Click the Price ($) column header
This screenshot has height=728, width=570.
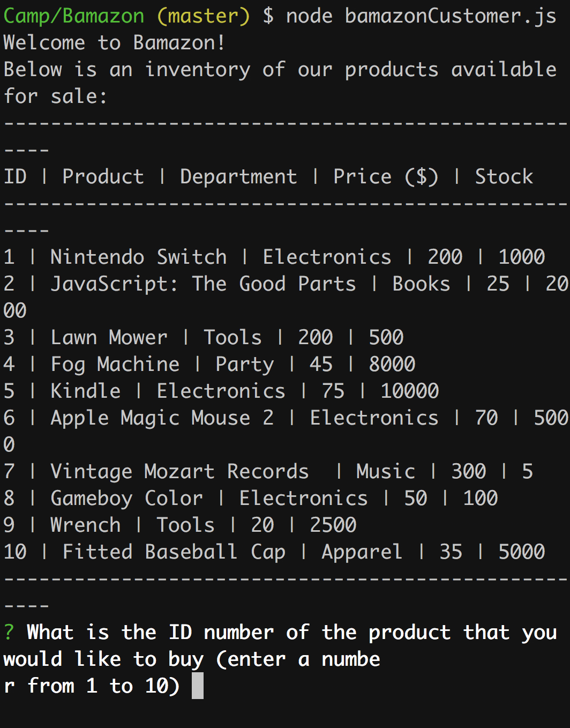coord(386,176)
